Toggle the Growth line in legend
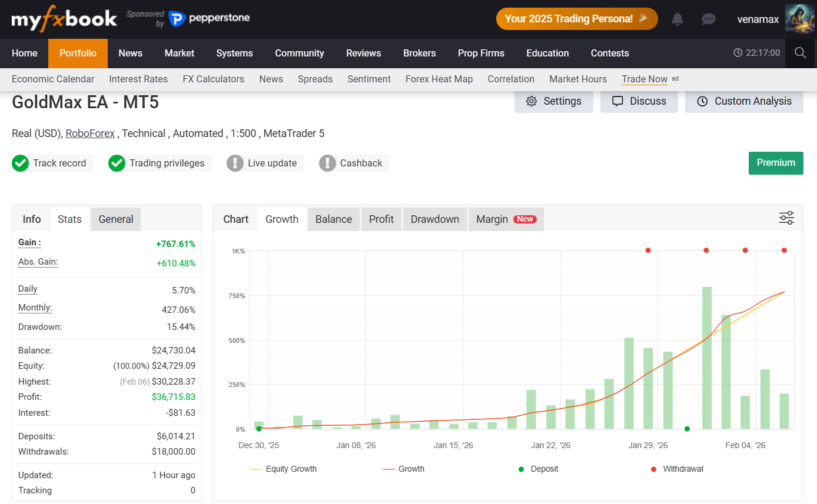 point(404,469)
